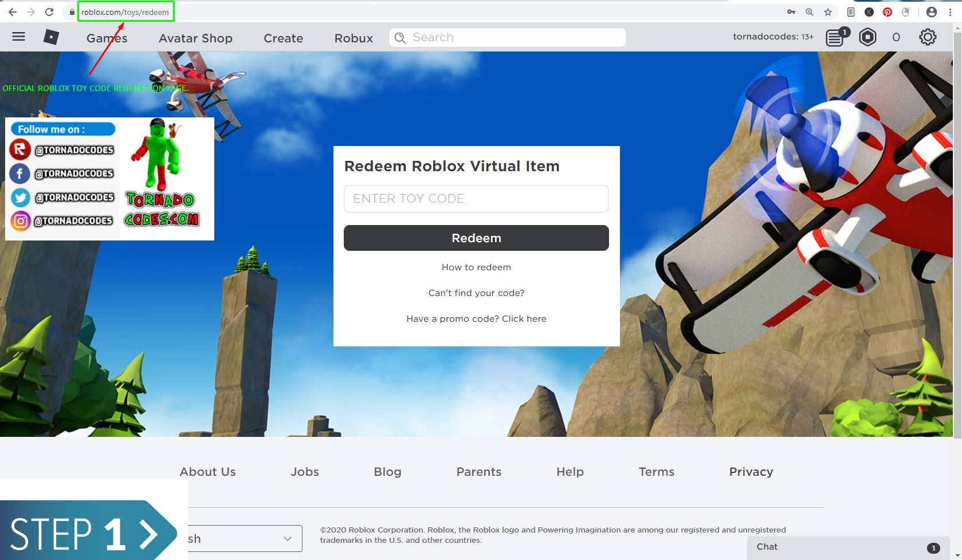
Task: Open the How to redeem link
Action: coord(476,267)
